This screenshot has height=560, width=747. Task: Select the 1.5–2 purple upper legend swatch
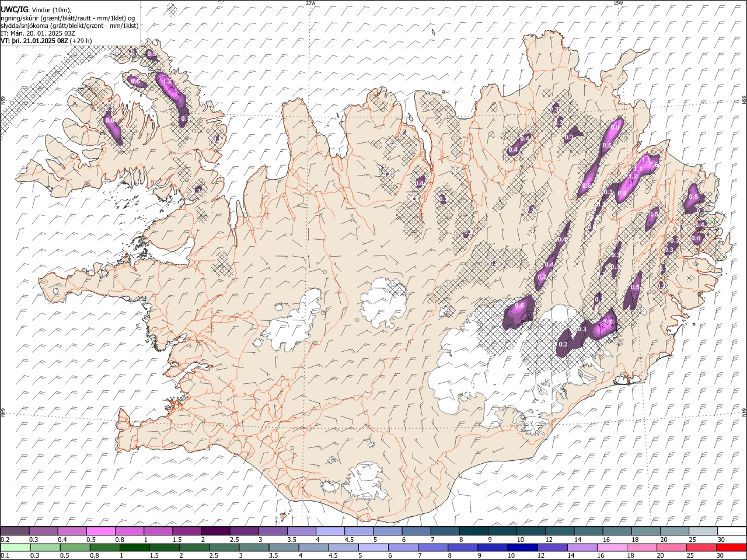pyautogui.click(x=187, y=531)
